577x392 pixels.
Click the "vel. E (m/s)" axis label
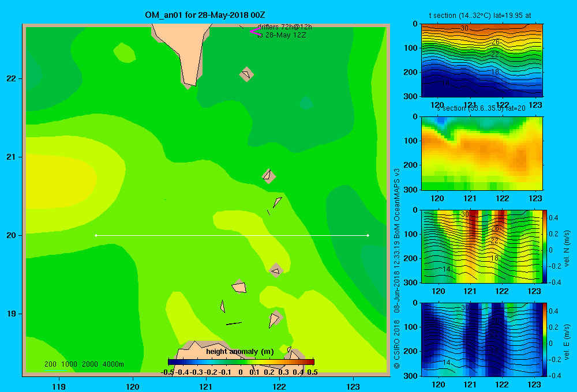click(567, 342)
